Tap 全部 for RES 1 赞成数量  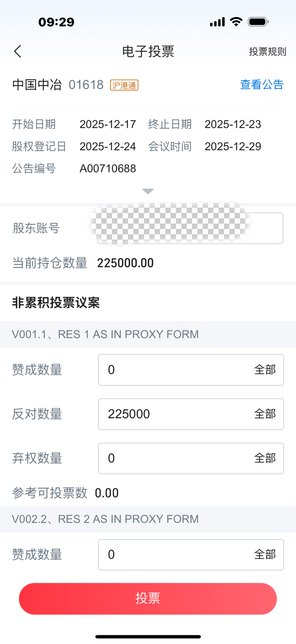point(265,370)
